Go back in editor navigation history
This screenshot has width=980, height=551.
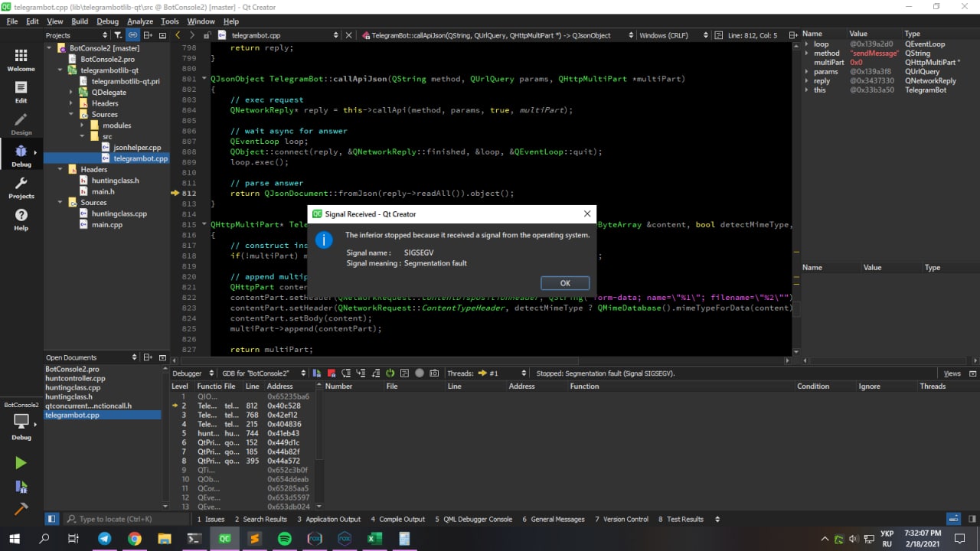[178, 35]
